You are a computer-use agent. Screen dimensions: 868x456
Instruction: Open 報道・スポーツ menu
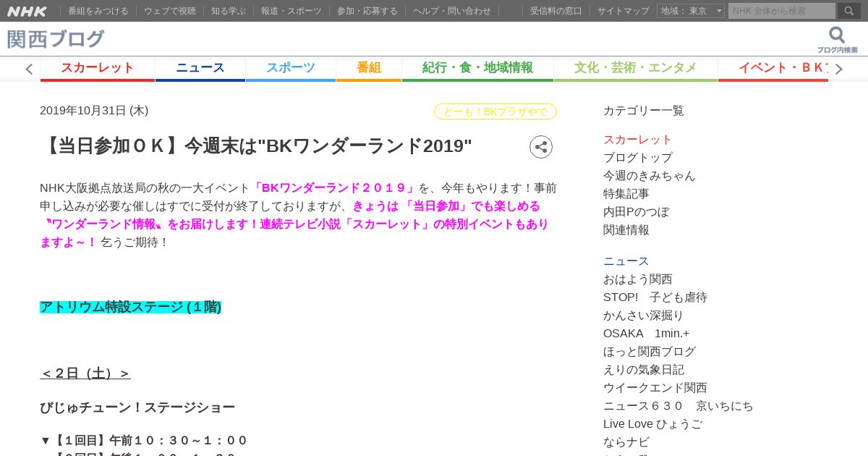292,11
